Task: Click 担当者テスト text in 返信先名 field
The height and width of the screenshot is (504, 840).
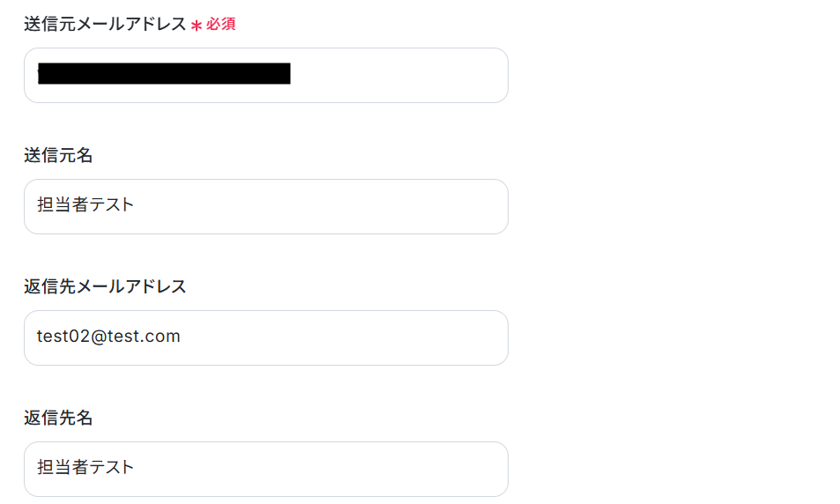Action: [85, 467]
